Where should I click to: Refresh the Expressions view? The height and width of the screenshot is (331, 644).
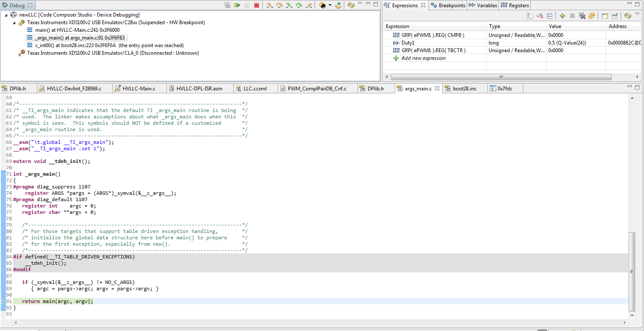click(x=628, y=16)
